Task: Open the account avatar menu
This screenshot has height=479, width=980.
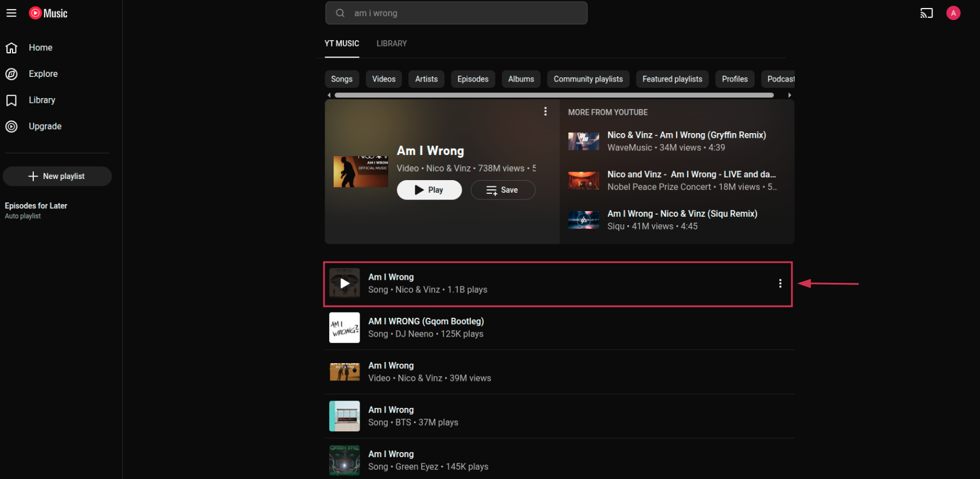Action: click(x=953, y=13)
